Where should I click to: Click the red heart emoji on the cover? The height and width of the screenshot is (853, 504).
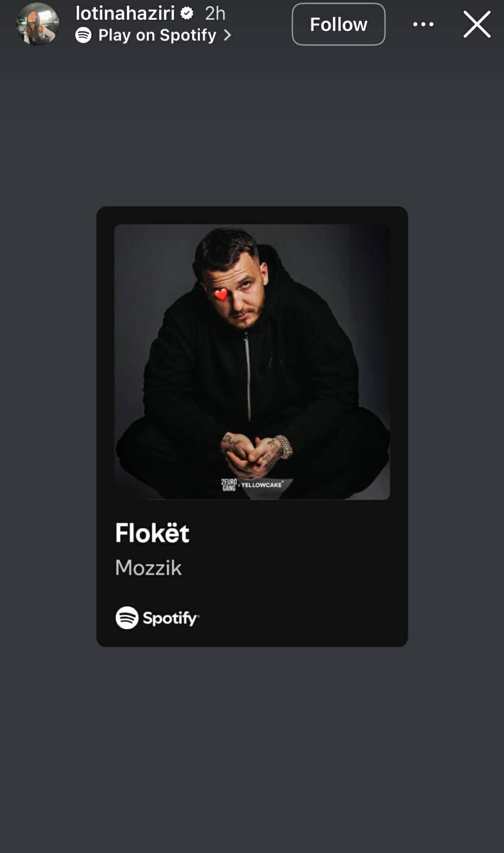[221, 294]
